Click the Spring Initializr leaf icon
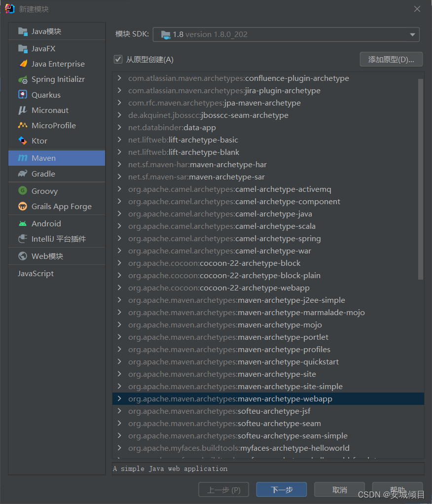432x504 pixels. point(23,79)
